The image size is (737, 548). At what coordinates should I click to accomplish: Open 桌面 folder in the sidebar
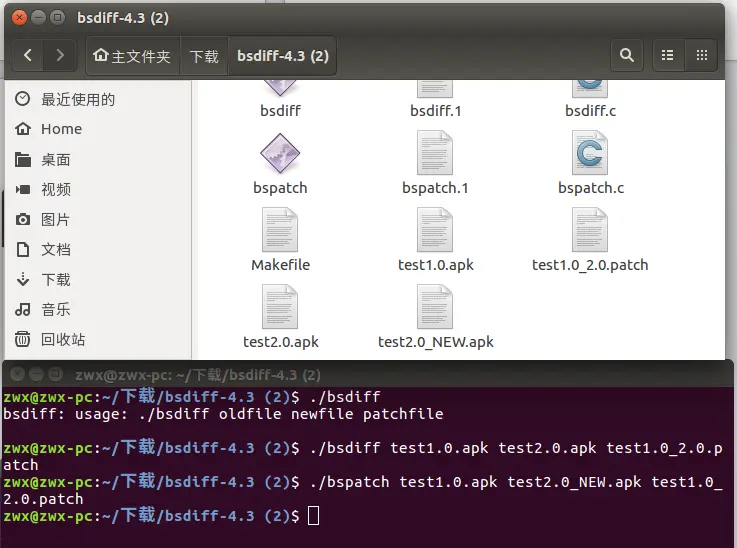coord(99,160)
